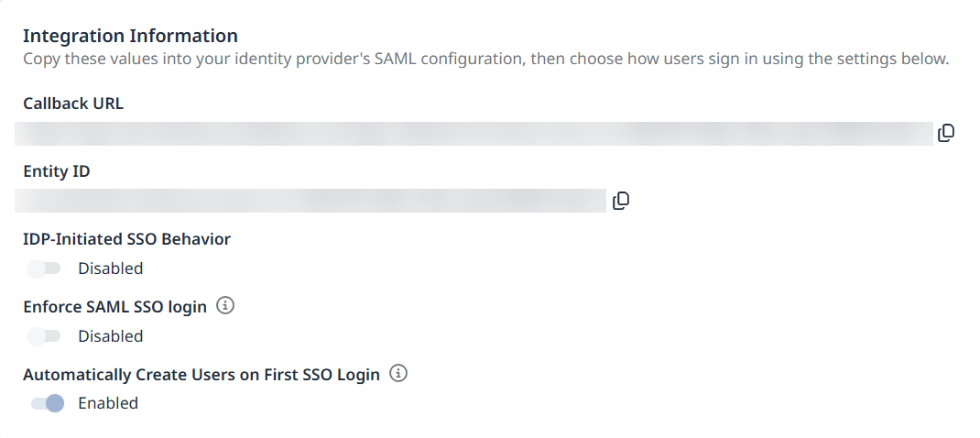Click the Callback URL label
980x438 pixels.
[73, 104]
